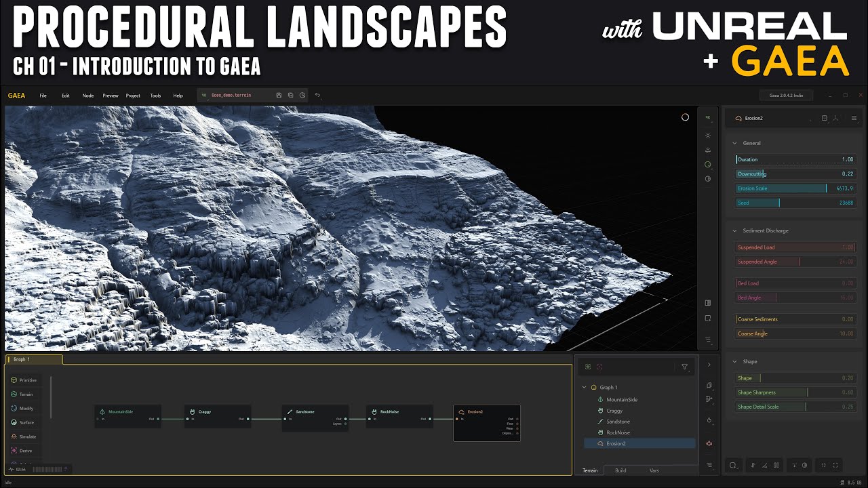Click the node connection tool icon

click(709, 399)
